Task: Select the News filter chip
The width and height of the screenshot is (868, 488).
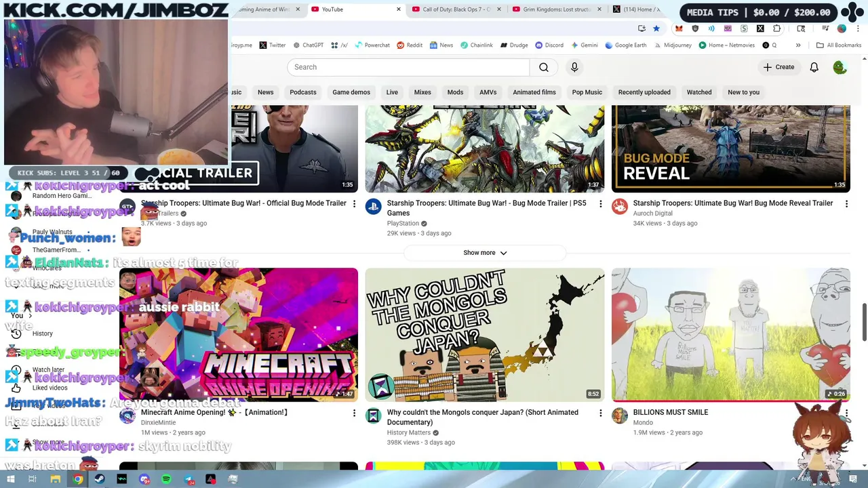Action: coord(266,92)
